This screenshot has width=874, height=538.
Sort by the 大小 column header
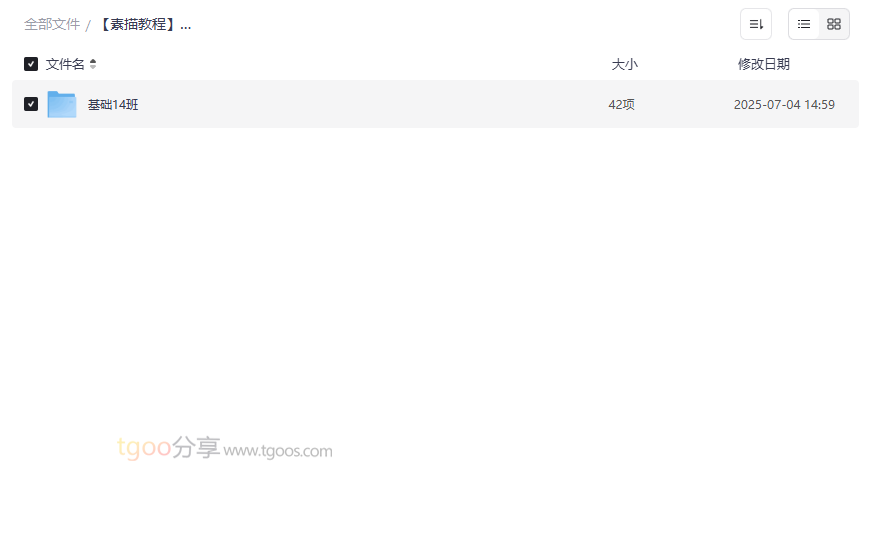[x=624, y=64]
